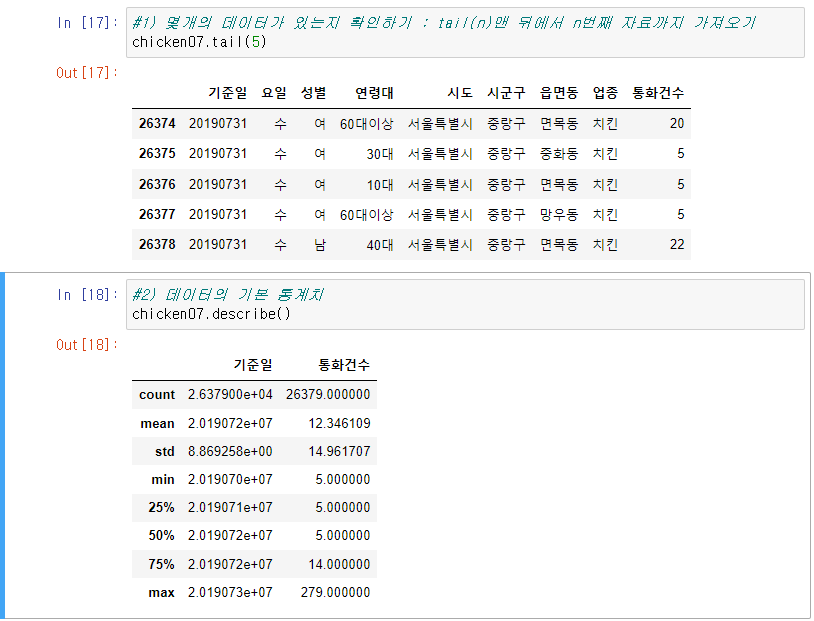Click the 26379.000000 count value

point(328,395)
